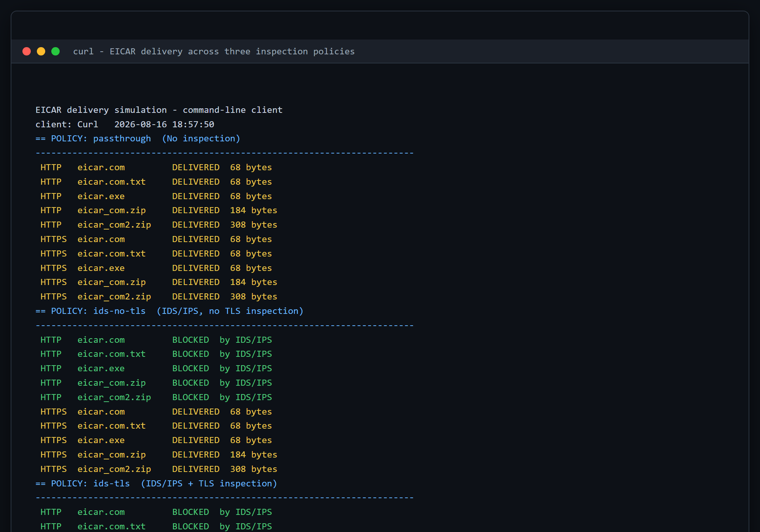The image size is (760, 532).
Task: Click HTTP eicar.exe BLOCKED row under ids-no-tls
Action: pyautogui.click(x=156, y=368)
